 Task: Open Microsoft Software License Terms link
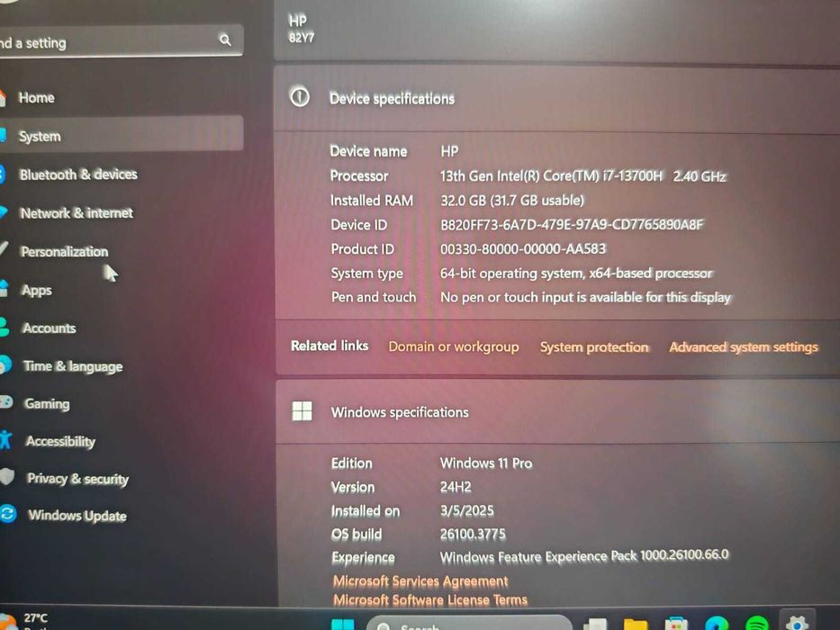tap(430, 600)
